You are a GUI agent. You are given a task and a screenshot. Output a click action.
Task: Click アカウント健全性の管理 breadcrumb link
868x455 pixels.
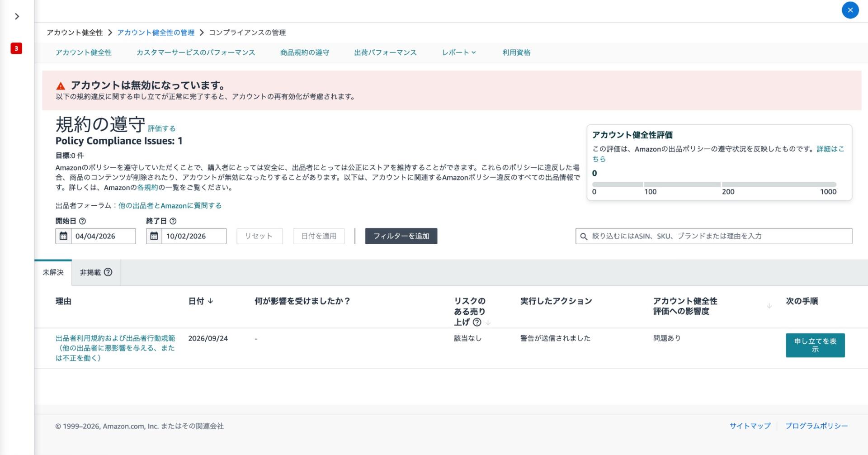coord(156,33)
